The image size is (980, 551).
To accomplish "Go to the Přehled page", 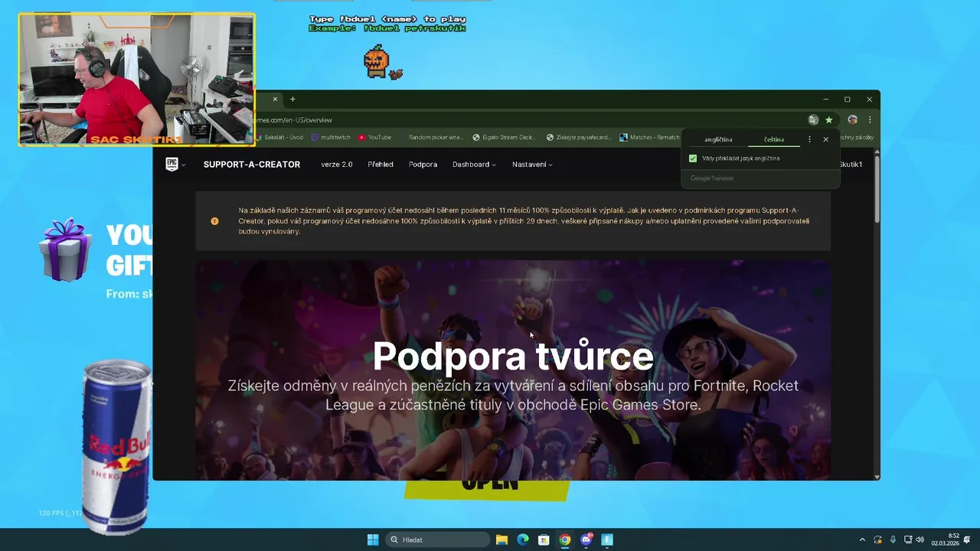I will pyautogui.click(x=381, y=165).
